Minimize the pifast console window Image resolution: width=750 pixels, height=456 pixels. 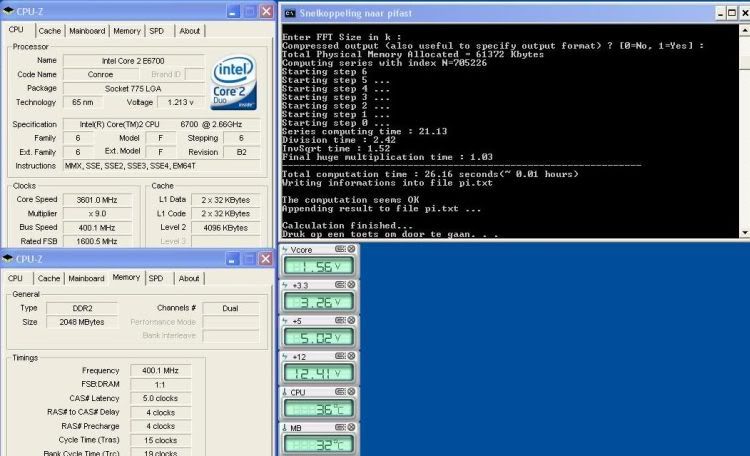click(x=720, y=13)
